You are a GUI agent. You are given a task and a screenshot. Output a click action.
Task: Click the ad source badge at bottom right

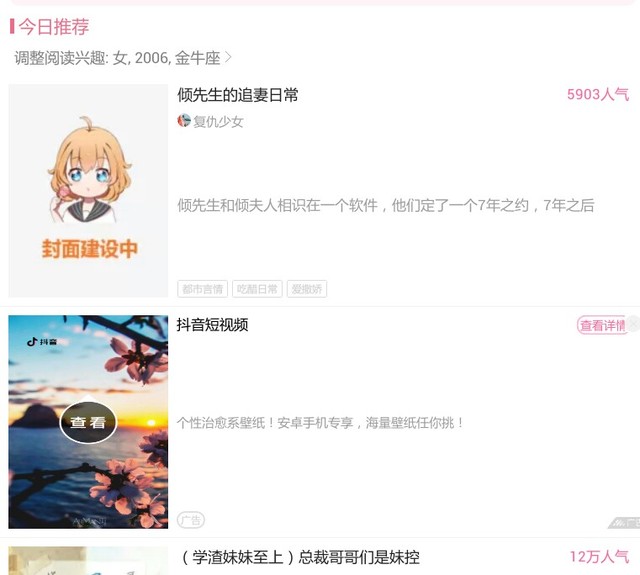(624, 522)
